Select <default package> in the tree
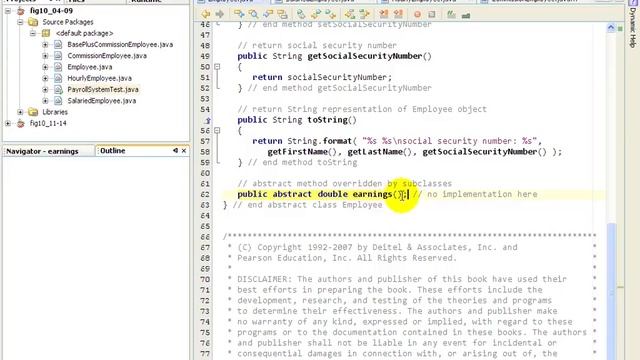The width and height of the screenshot is (640, 360). click(x=84, y=33)
